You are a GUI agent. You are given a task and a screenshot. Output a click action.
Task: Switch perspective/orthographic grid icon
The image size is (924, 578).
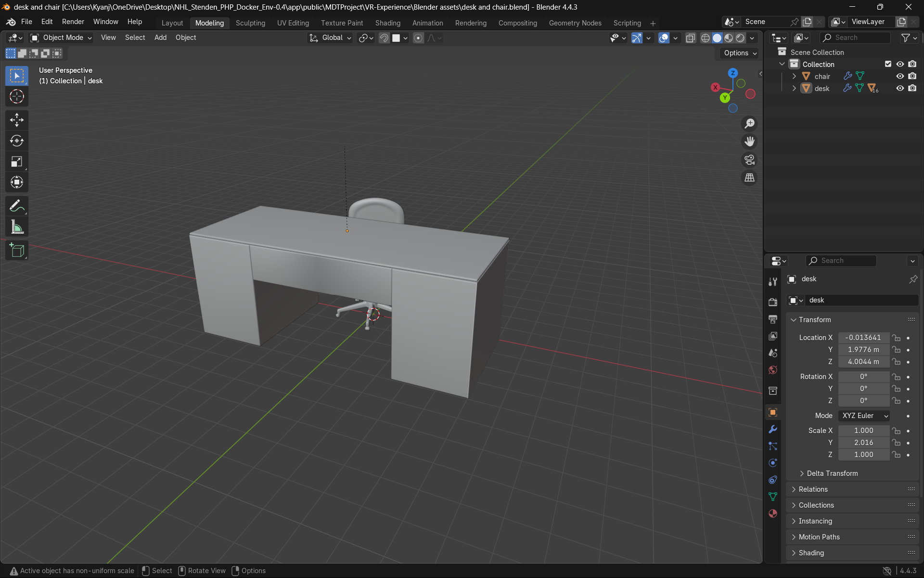tap(749, 178)
